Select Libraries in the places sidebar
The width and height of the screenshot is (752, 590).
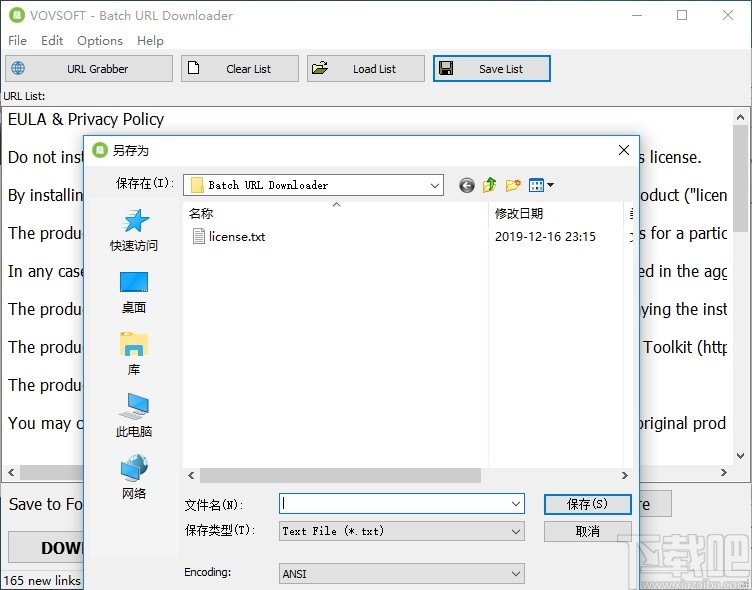(x=134, y=354)
